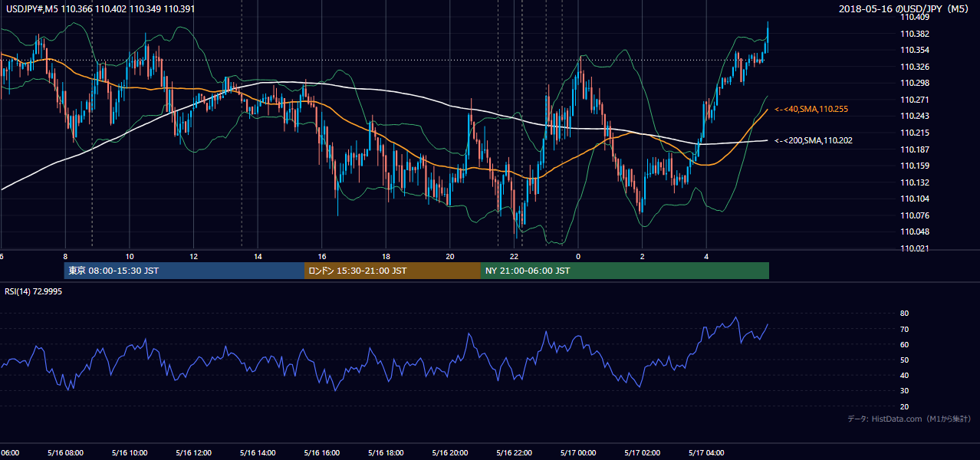Click the RSI axis level 70
980x460 pixels.
[x=904, y=329]
